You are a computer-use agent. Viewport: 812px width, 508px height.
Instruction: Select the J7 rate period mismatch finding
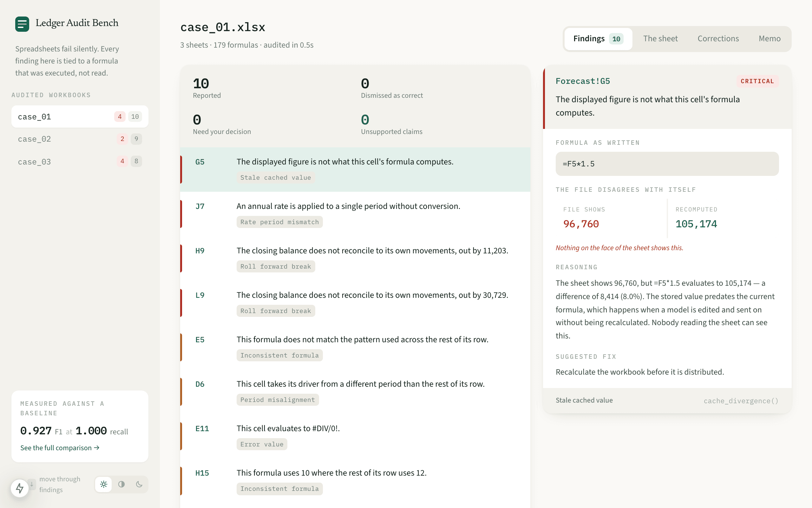[355, 214]
